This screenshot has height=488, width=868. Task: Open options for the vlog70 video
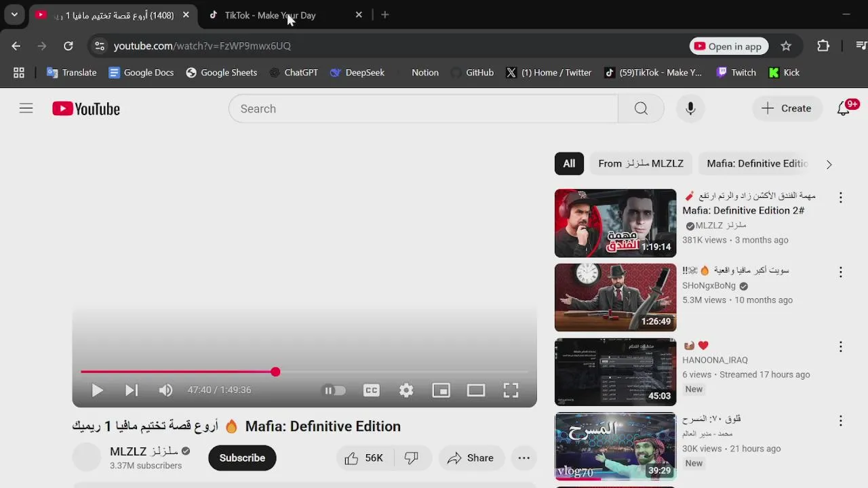pyautogui.click(x=840, y=421)
